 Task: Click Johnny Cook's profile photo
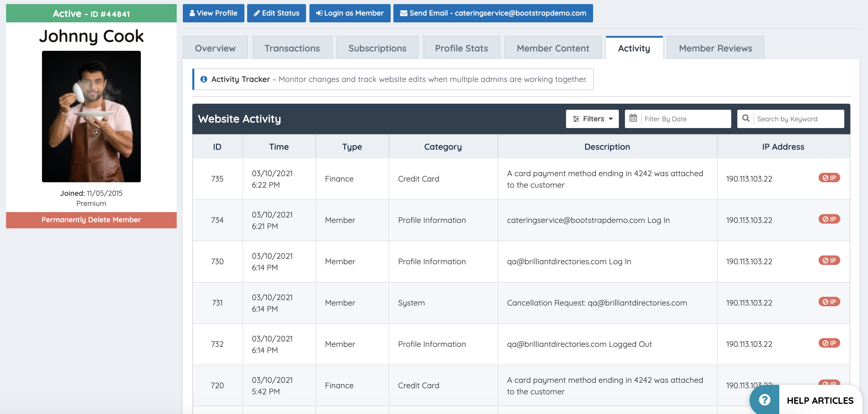click(91, 117)
